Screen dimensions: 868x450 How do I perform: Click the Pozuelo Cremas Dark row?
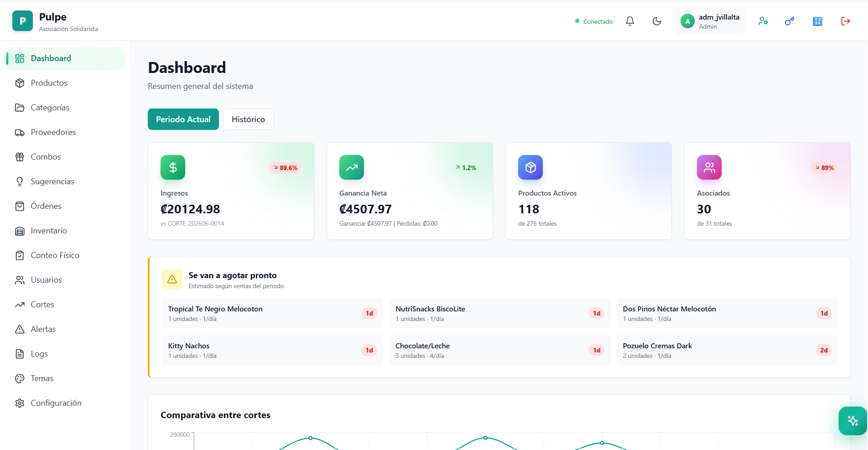tap(727, 350)
